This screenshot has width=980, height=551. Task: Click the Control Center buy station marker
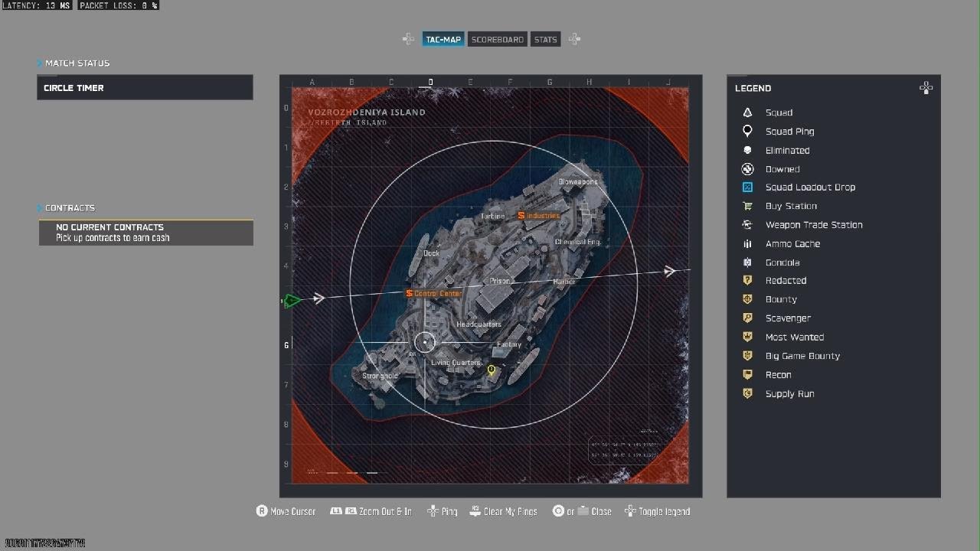tap(410, 293)
